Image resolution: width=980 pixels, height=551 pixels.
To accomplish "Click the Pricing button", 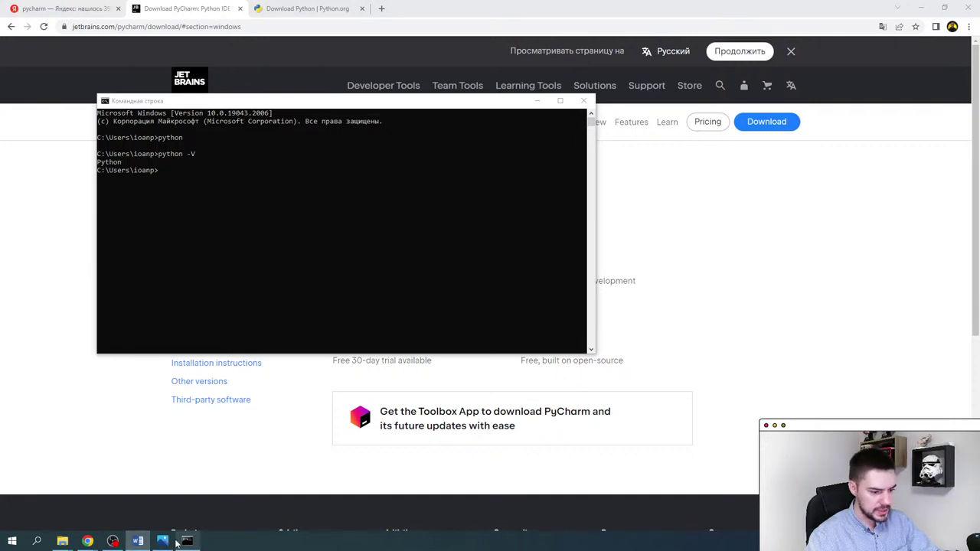I will coord(707,122).
